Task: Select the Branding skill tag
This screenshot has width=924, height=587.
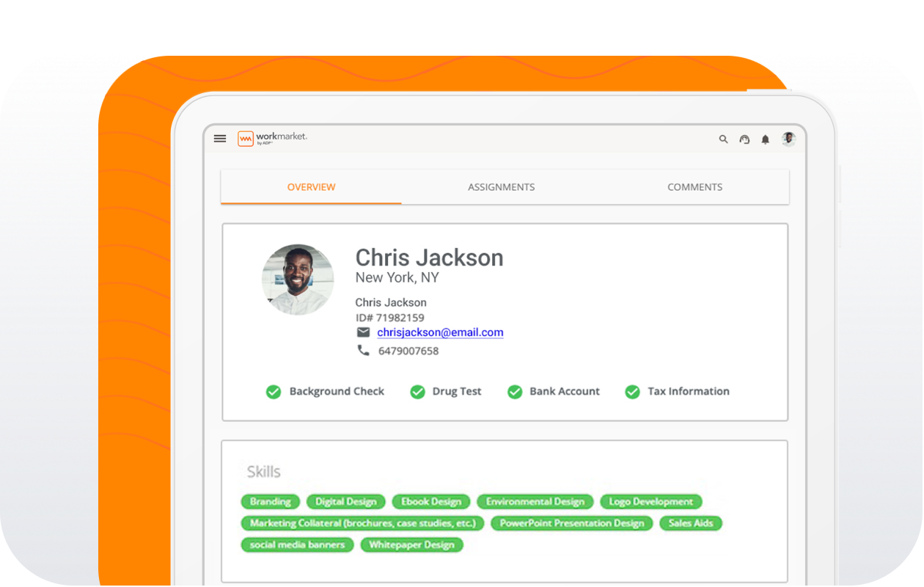Action: pyautogui.click(x=271, y=502)
